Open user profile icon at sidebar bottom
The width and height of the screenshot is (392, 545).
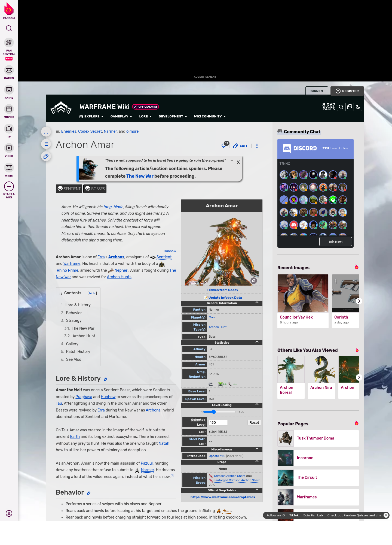point(9,513)
